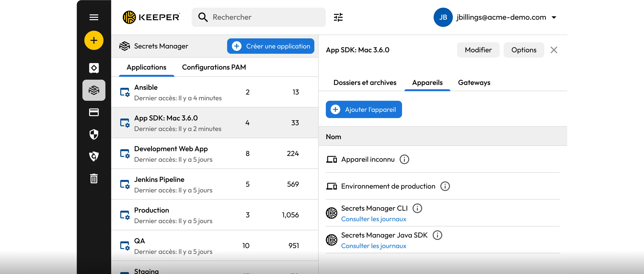The width and height of the screenshot is (644, 274).
Task: Open the search filter sliders icon
Action: [338, 17]
